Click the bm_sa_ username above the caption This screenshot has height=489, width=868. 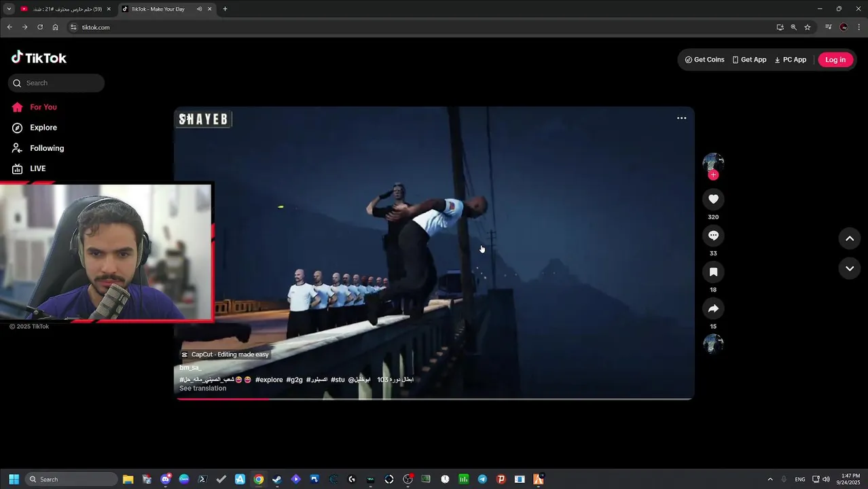click(x=190, y=367)
